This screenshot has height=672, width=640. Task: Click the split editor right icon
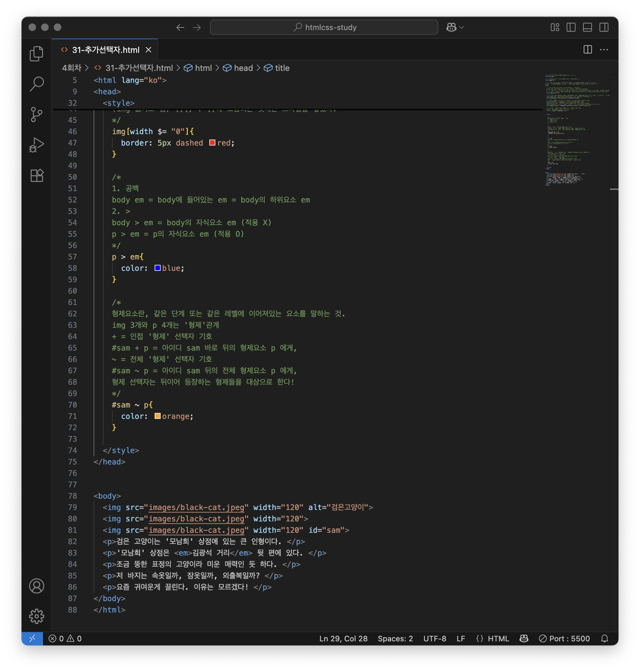[588, 49]
